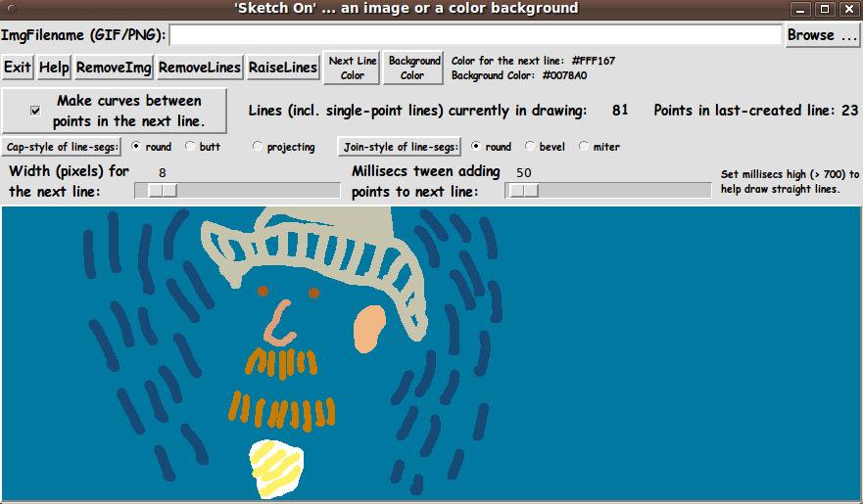Viewport: 863px width, 504px height.
Task: Toggle the 'Make curves between points' checkbox
Action: click(x=35, y=111)
